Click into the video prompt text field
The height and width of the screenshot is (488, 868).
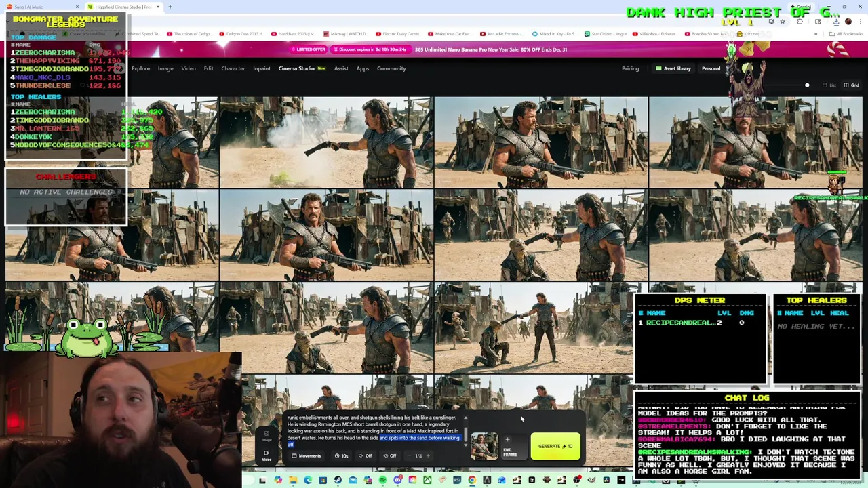click(x=373, y=431)
